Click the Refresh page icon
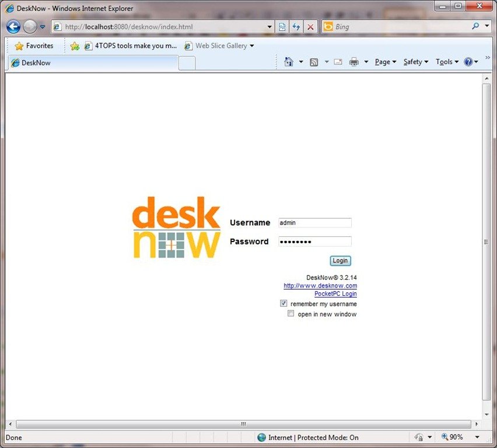 (296, 27)
